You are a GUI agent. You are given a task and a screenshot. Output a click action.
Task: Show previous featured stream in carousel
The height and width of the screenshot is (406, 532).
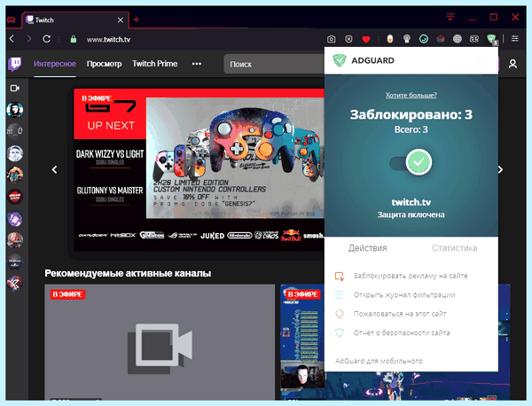[55, 169]
